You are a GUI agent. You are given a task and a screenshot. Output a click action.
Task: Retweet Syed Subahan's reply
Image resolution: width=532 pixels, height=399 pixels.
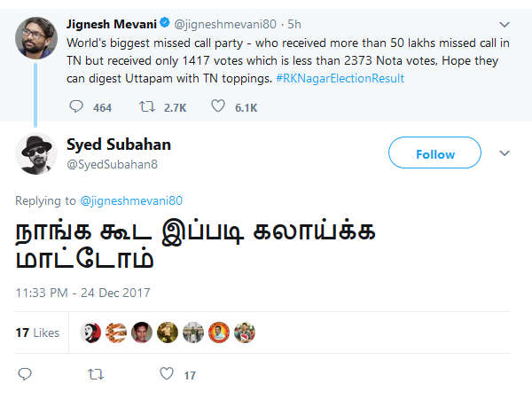click(96, 375)
